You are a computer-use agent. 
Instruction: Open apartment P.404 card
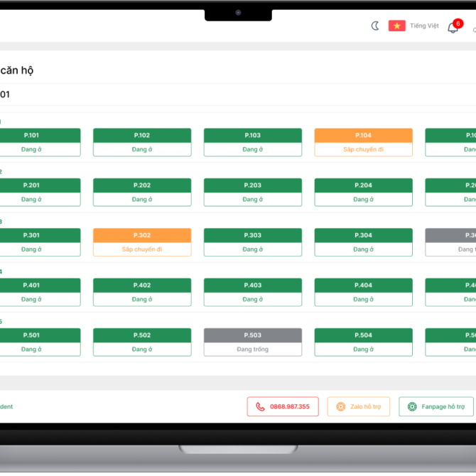click(363, 292)
